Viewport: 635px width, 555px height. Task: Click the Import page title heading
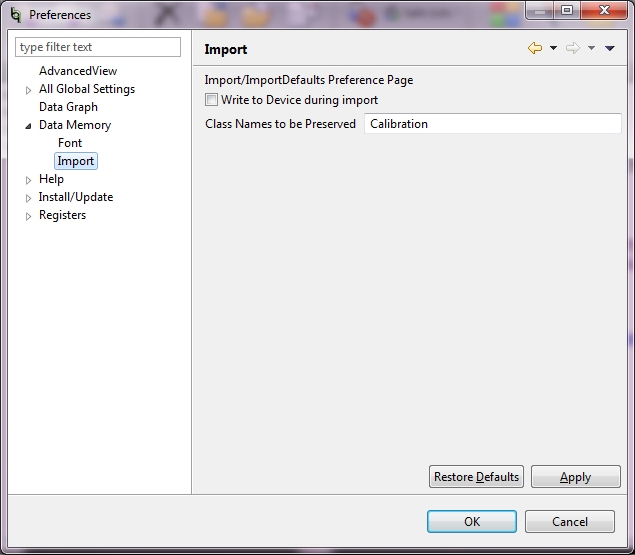point(226,49)
